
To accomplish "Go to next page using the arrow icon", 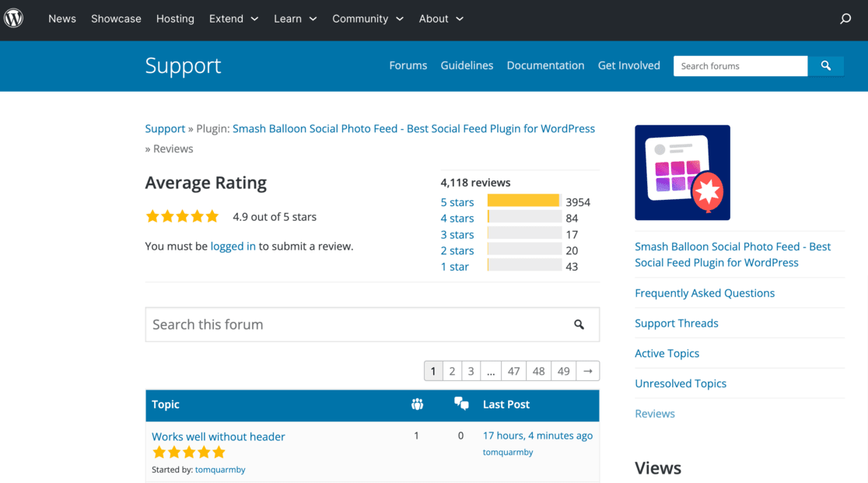I will 588,371.
